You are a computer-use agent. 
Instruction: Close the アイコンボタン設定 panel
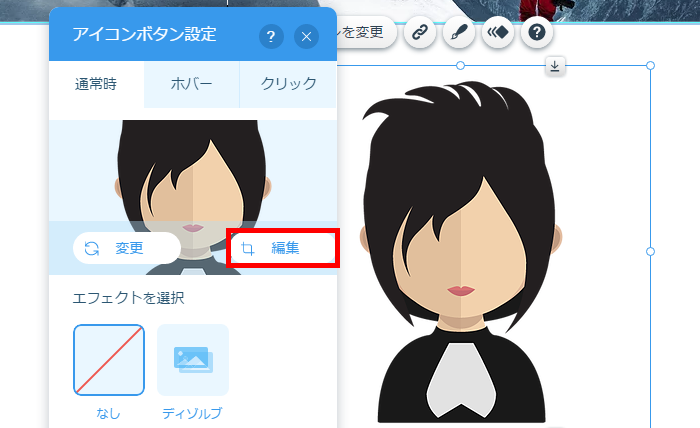(x=306, y=36)
